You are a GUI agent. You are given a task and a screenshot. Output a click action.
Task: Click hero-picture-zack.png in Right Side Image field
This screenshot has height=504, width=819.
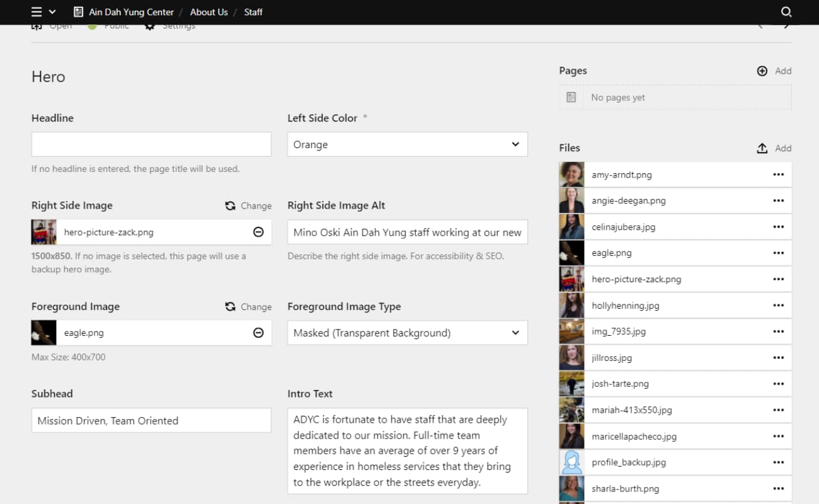click(x=108, y=232)
